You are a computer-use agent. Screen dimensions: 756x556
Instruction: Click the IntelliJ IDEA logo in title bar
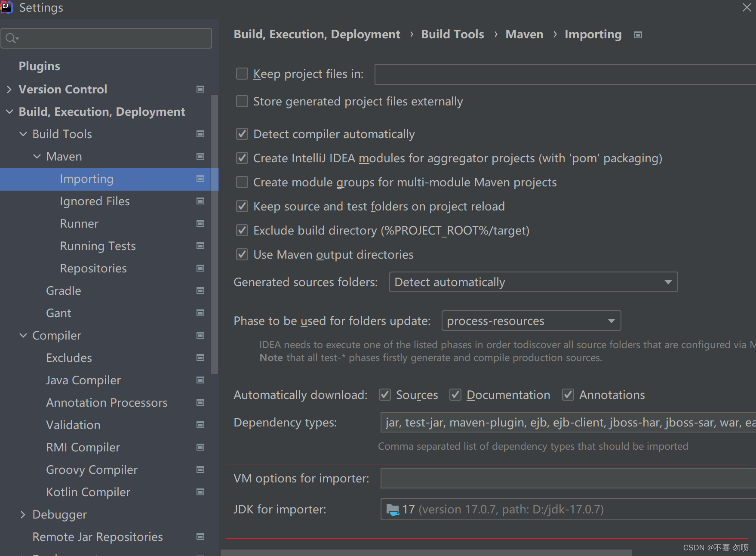pyautogui.click(x=6, y=7)
